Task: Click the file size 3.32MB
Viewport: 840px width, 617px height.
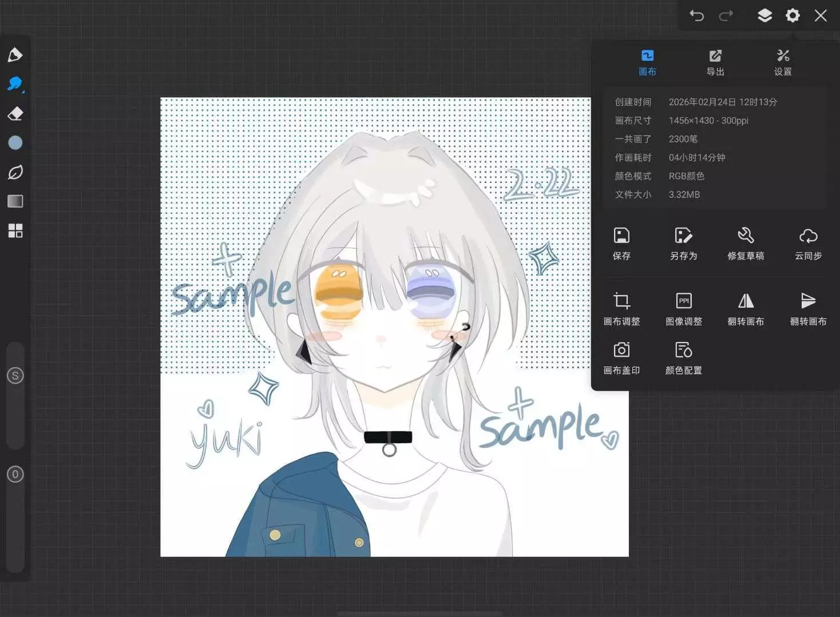Action: [684, 194]
